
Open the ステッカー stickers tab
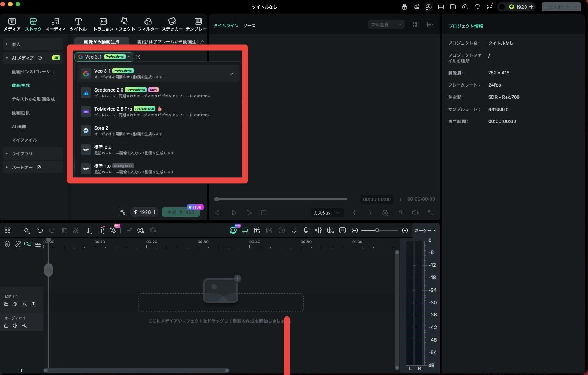pos(172,24)
